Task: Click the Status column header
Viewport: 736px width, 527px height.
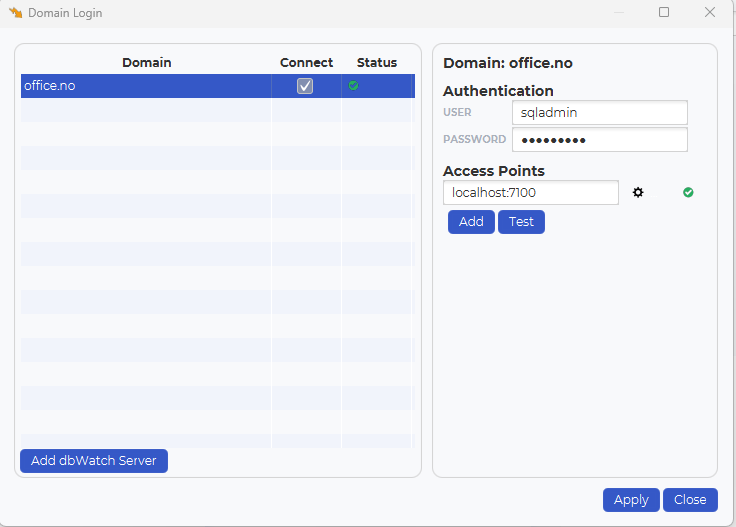Action: tap(377, 62)
